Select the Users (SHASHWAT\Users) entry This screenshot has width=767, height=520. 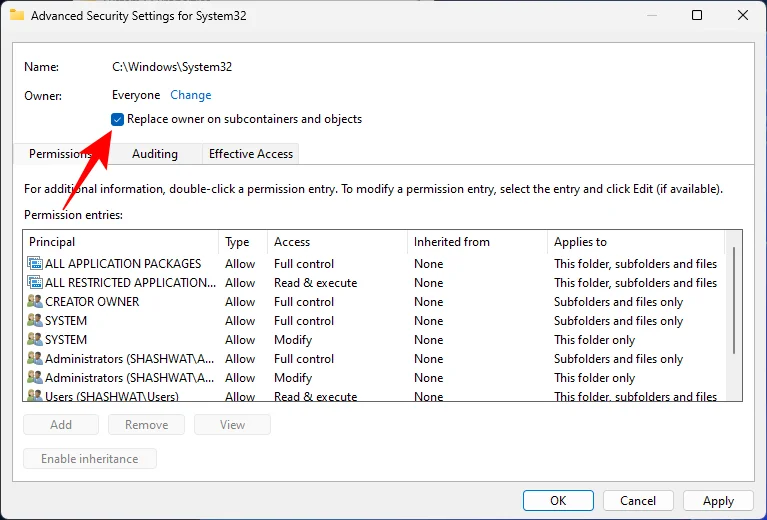click(x=374, y=395)
